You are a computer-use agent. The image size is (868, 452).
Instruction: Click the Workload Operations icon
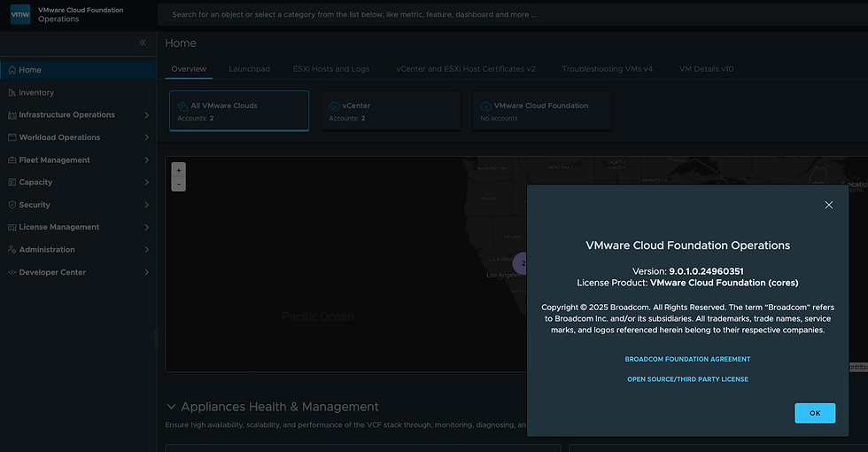[12, 137]
